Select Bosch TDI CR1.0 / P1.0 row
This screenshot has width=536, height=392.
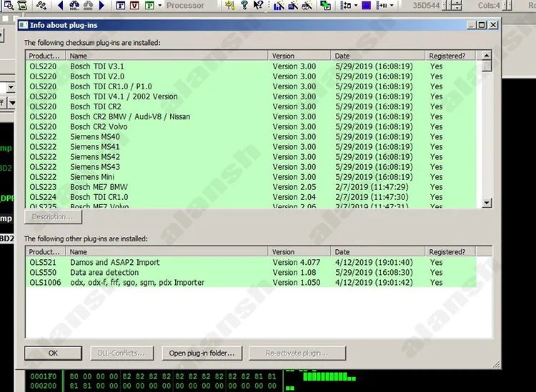(x=251, y=86)
